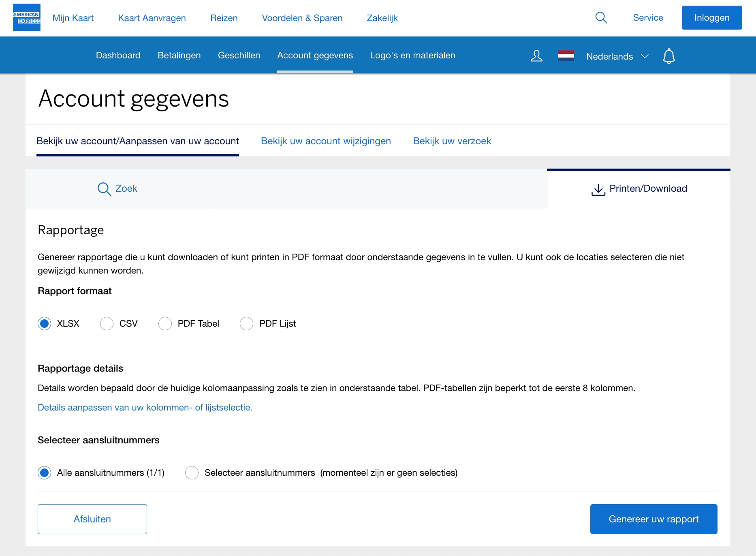
Task: Go to Service in the top bar
Action: coord(647,17)
